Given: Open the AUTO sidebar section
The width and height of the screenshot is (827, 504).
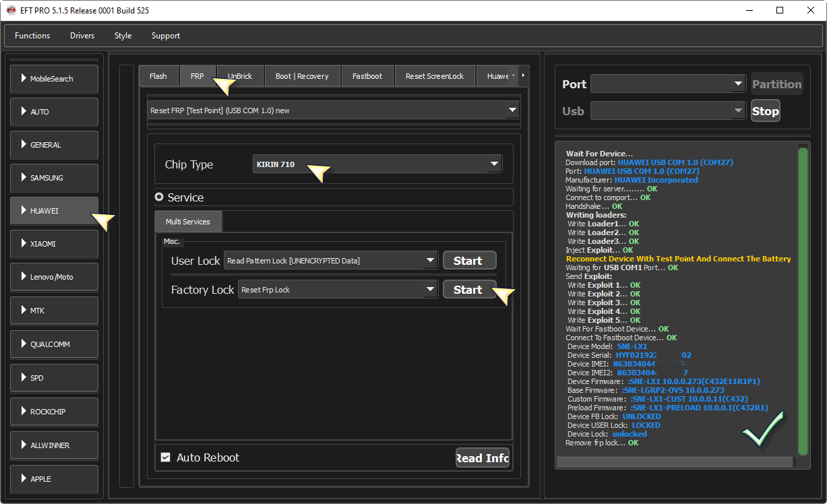Looking at the screenshot, I should pos(55,112).
